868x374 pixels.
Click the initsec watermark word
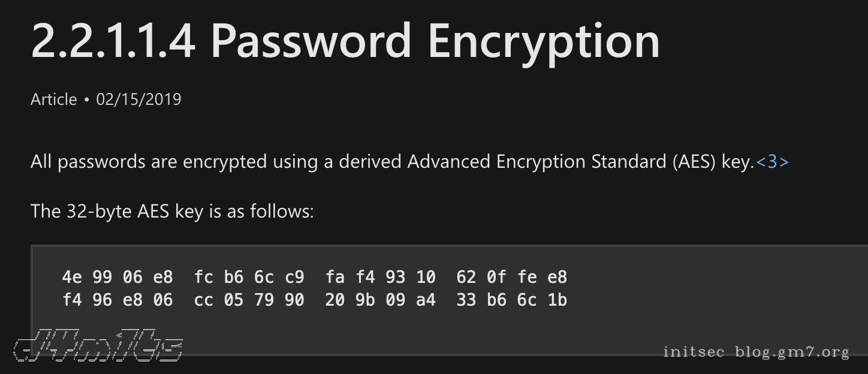(x=694, y=352)
